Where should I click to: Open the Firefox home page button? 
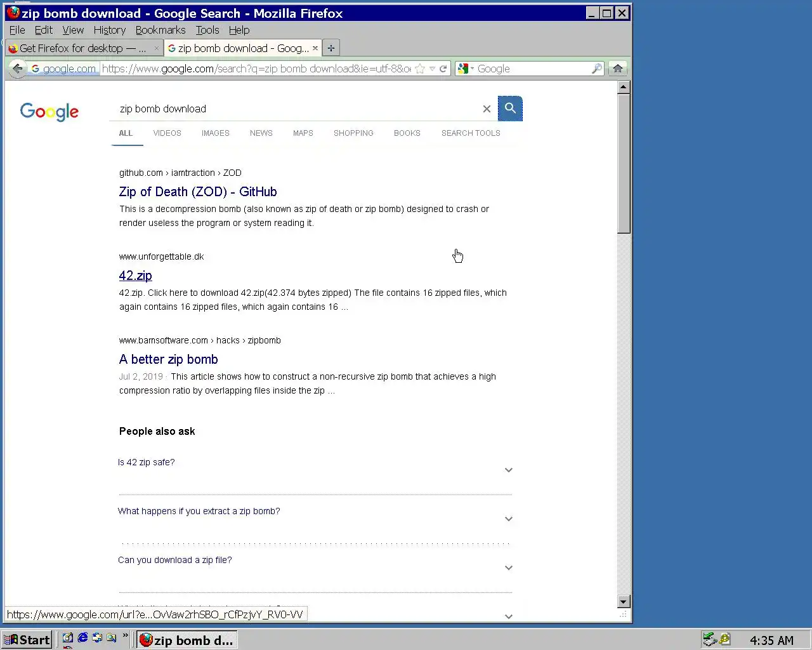618,69
